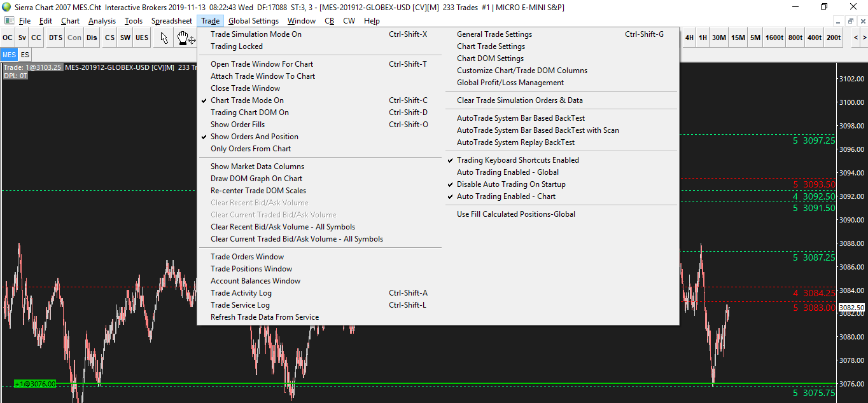Select Attach Trade Window To Chart
The image size is (868, 403).
pyautogui.click(x=319, y=76)
